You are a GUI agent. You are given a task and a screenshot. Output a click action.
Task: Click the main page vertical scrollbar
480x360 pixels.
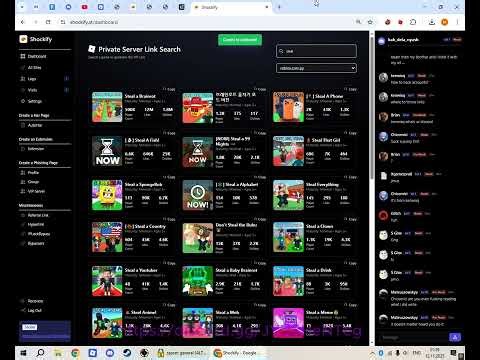click(372, 107)
